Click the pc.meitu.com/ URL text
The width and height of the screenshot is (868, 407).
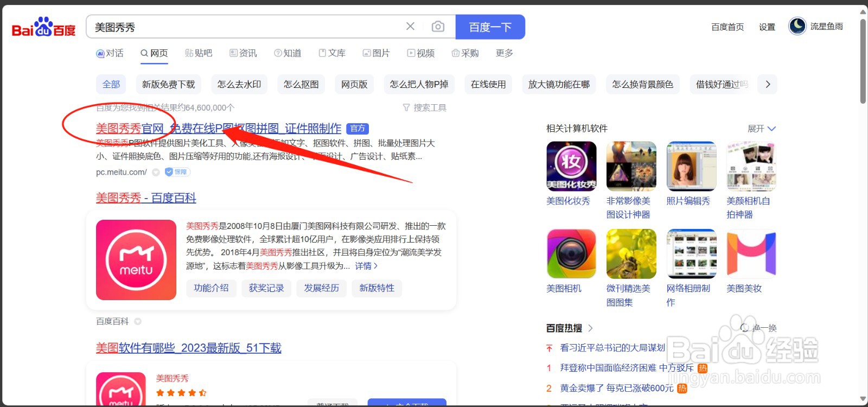tap(122, 172)
